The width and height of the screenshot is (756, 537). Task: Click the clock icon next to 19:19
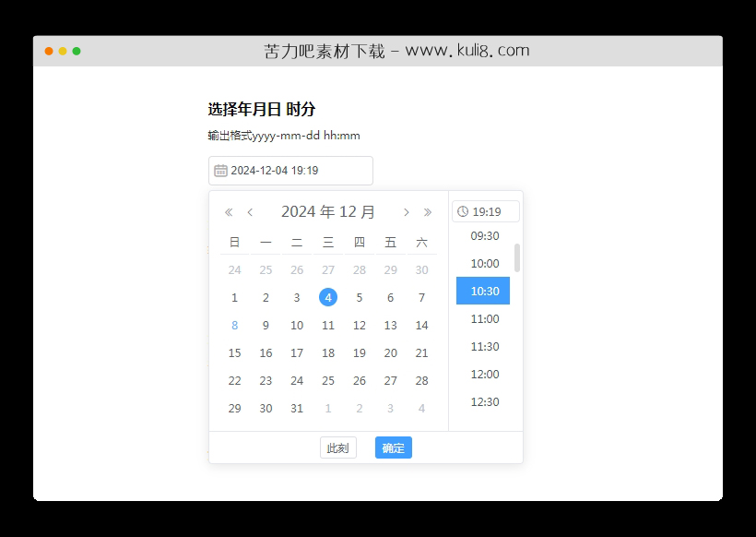click(x=463, y=211)
